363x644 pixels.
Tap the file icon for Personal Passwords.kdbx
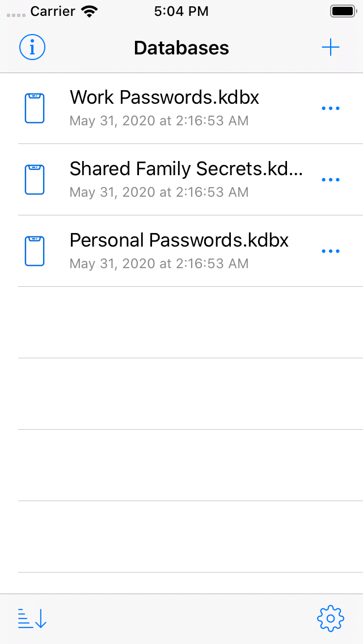pyautogui.click(x=36, y=250)
